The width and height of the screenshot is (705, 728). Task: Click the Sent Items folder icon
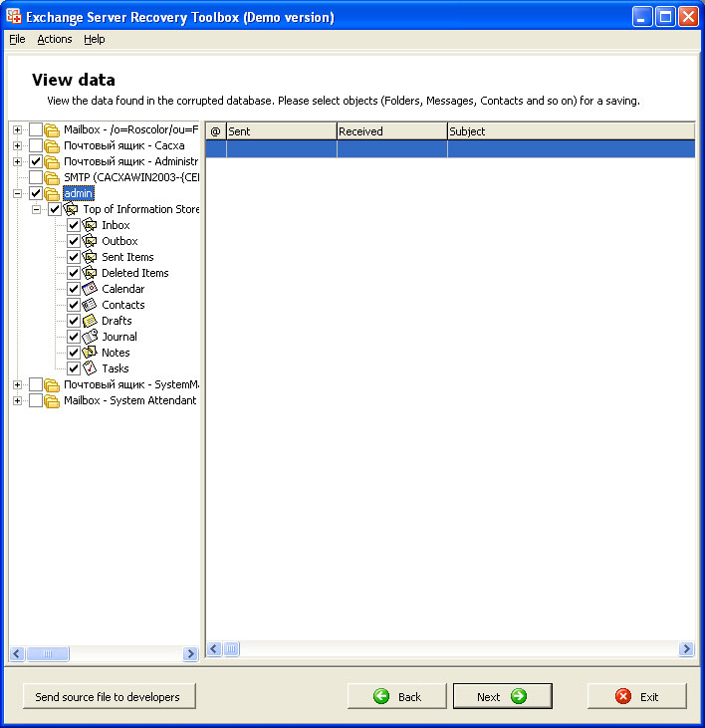[x=90, y=257]
